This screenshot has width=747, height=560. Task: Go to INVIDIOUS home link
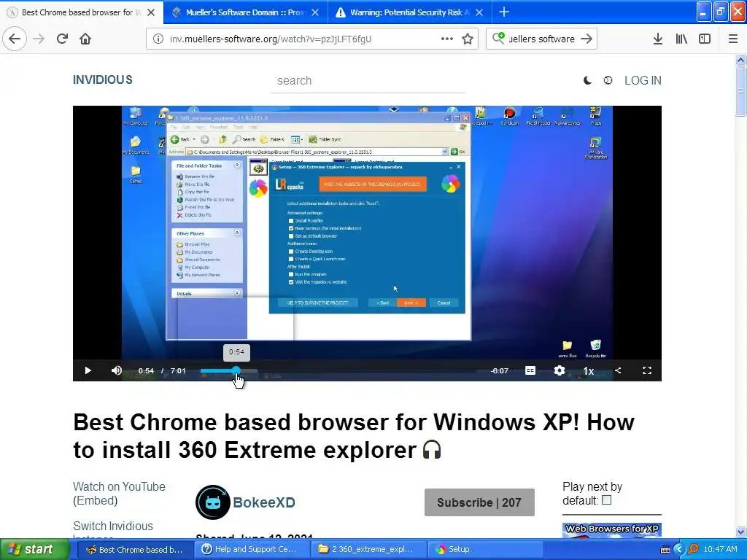(102, 80)
